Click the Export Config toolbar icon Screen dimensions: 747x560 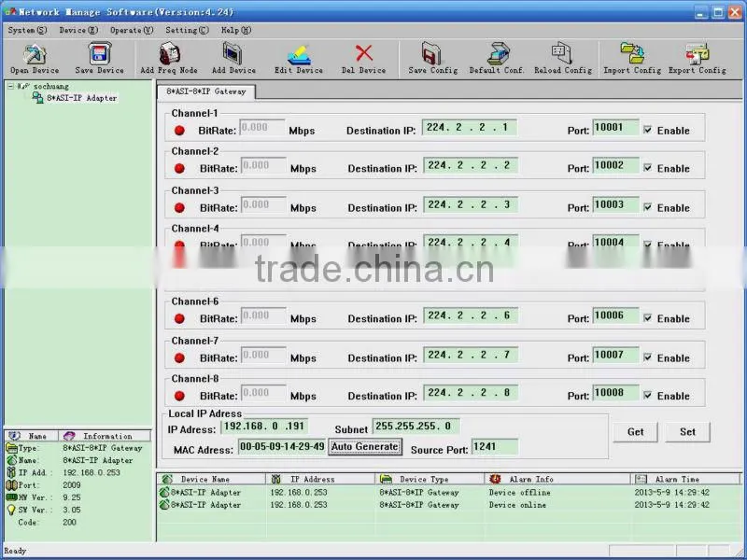(697, 53)
